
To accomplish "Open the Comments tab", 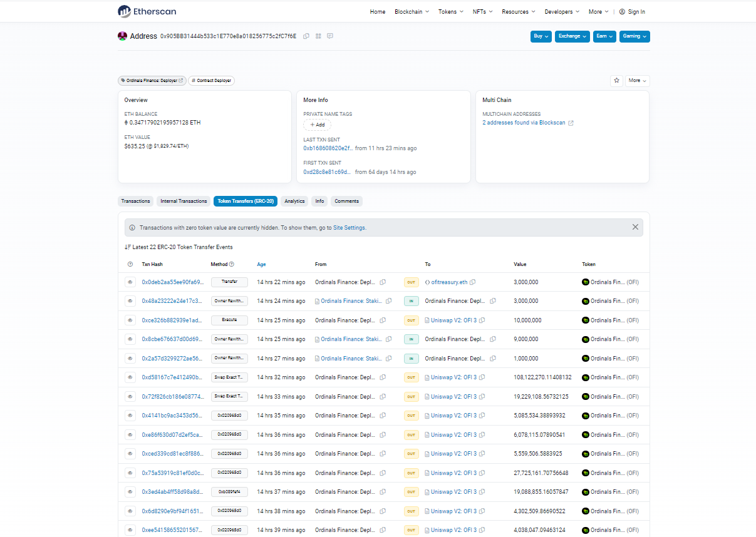I will pyautogui.click(x=346, y=202).
